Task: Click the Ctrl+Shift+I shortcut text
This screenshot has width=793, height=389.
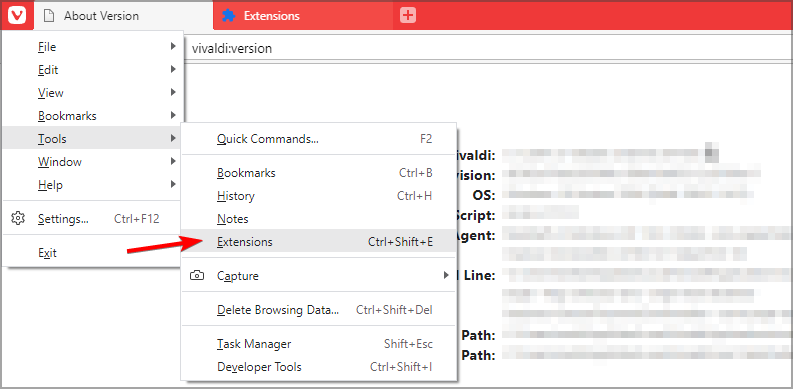Action: [401, 367]
